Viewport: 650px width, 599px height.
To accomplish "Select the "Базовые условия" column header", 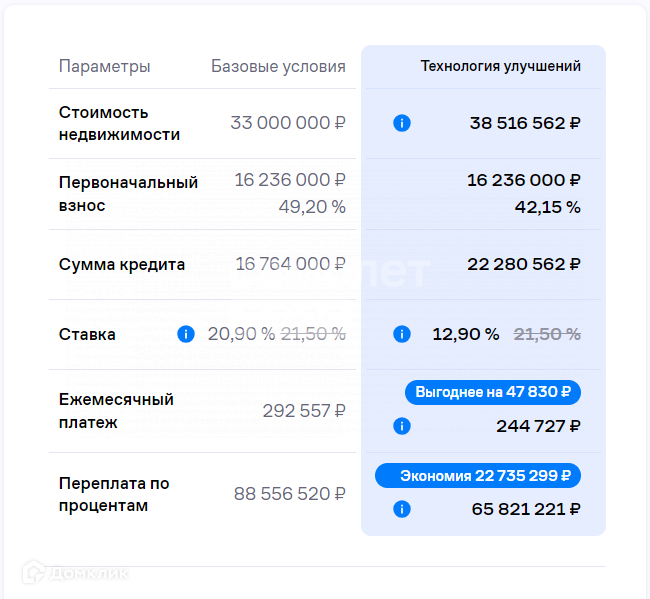I will pyautogui.click(x=278, y=67).
